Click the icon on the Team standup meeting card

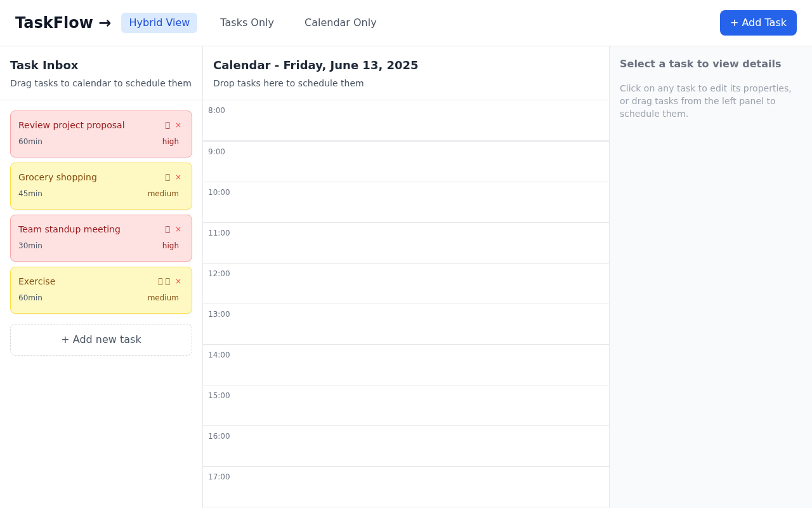(167, 229)
